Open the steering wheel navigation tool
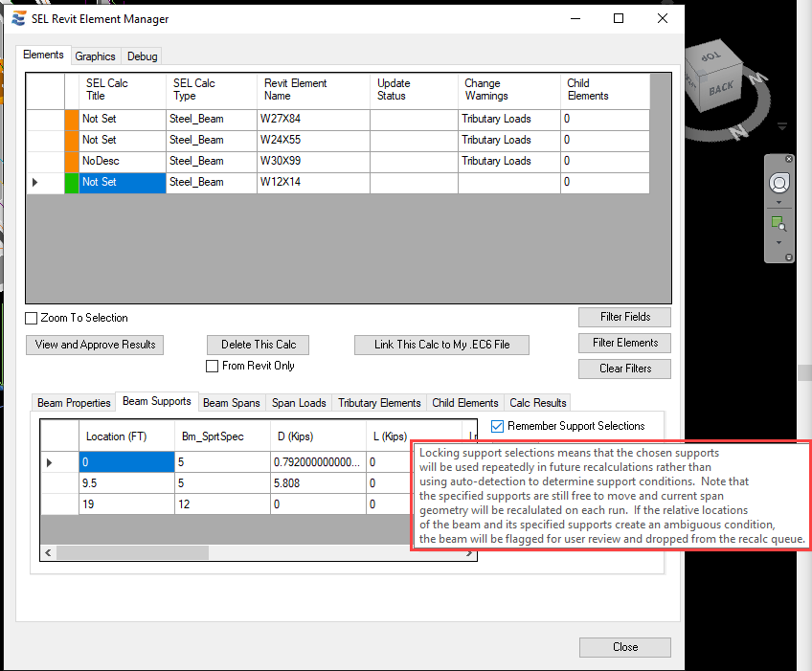 778,183
